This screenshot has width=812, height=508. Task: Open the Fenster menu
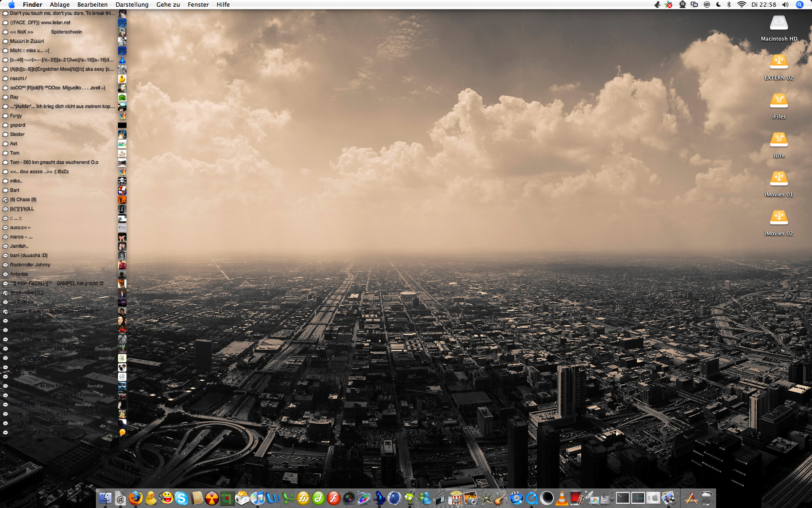[x=198, y=5]
